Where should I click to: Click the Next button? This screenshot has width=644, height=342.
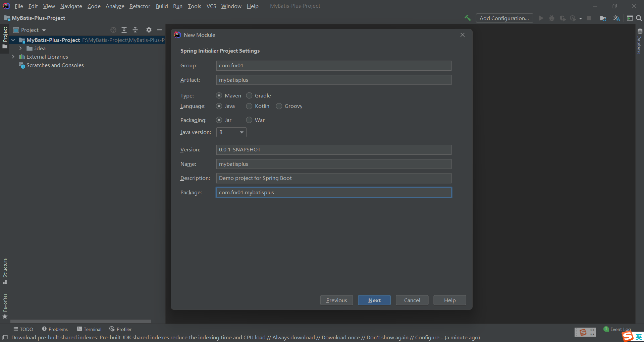(374, 300)
